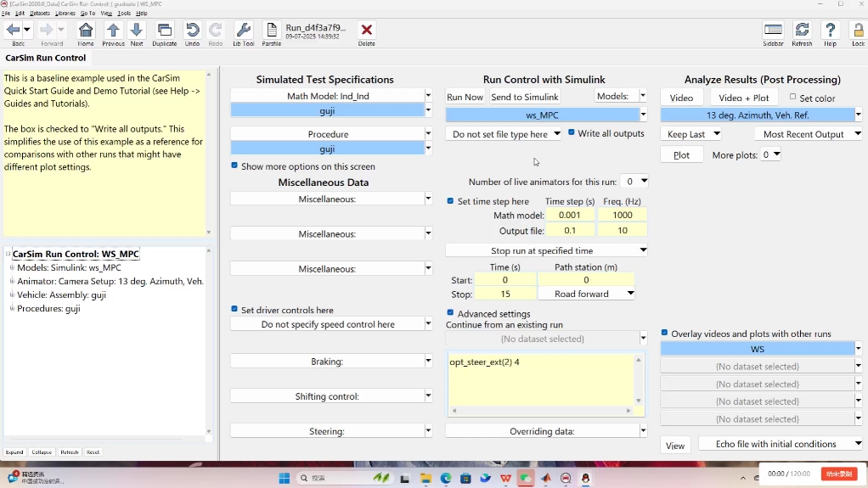868x488 pixels.
Task: Open the Road forward dropdown
Action: coord(587,294)
